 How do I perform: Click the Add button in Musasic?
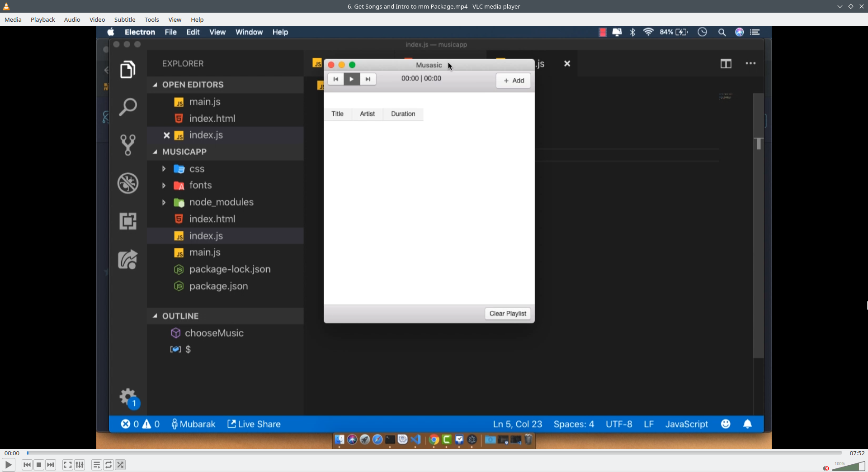point(513,81)
